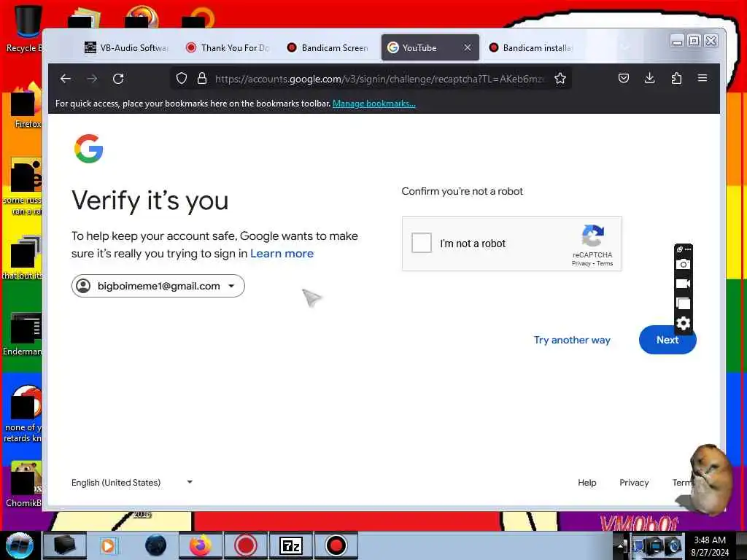This screenshot has width=747, height=560.
Task: Click the shield tracking protection icon
Action: (x=182, y=79)
